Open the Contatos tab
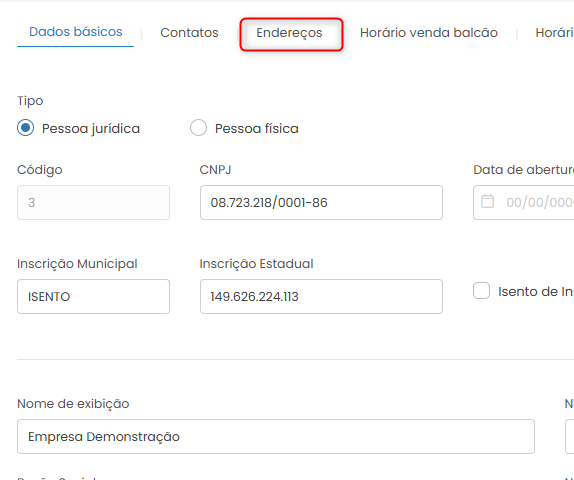 (189, 33)
